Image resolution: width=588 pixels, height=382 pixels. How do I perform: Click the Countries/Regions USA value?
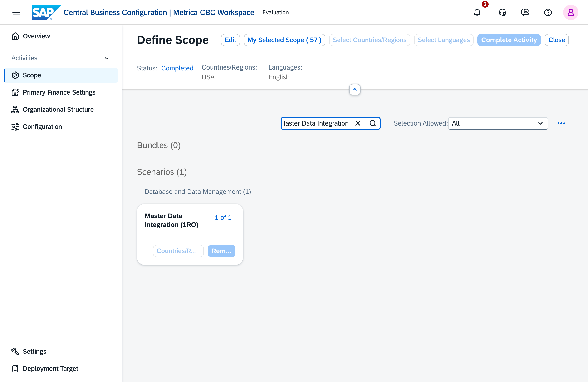point(208,77)
